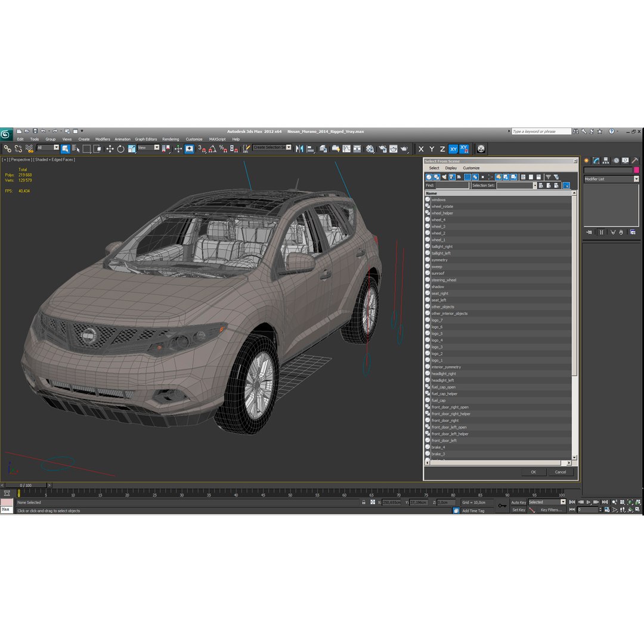This screenshot has width=644, height=644.
Task: Click the Configure Modifier Sets icon
Action: pyautogui.click(x=633, y=233)
